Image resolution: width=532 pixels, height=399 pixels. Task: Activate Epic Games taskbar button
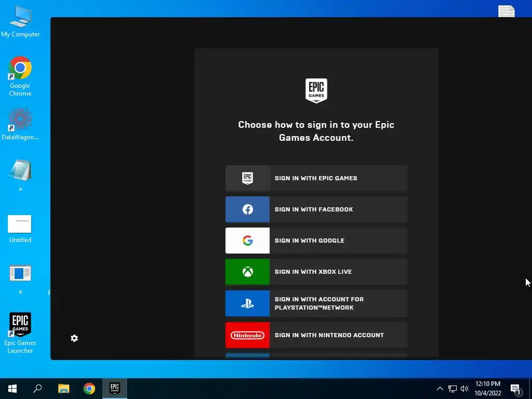[x=115, y=389]
